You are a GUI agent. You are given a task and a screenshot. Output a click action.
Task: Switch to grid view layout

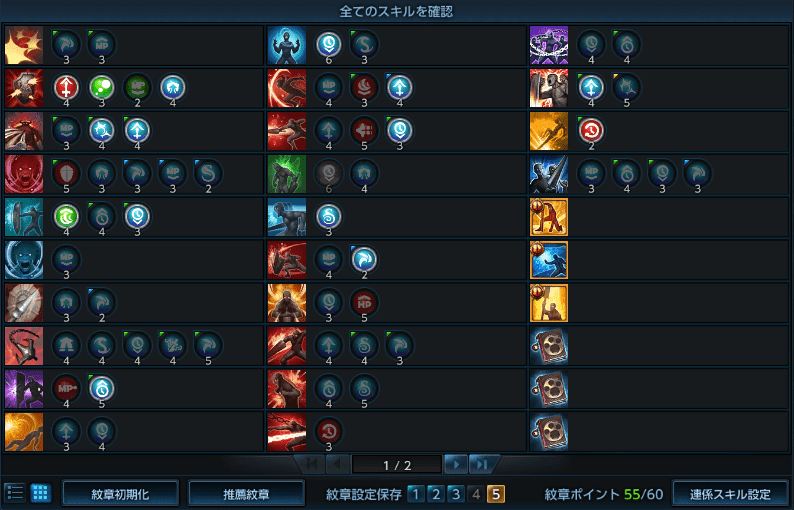(41, 492)
